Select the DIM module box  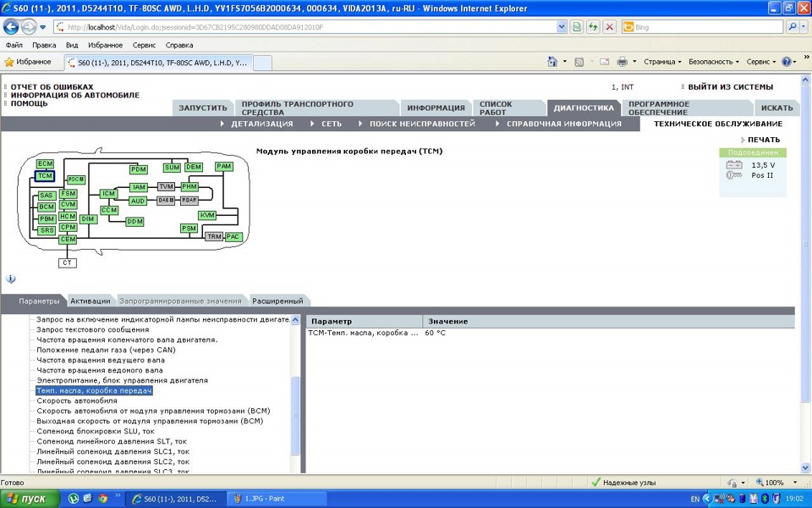pyautogui.click(x=88, y=218)
